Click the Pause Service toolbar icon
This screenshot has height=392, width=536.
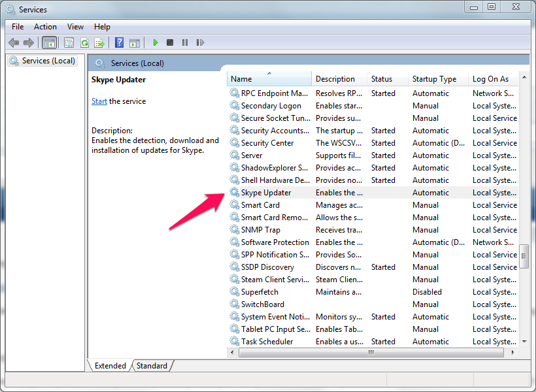coord(185,42)
